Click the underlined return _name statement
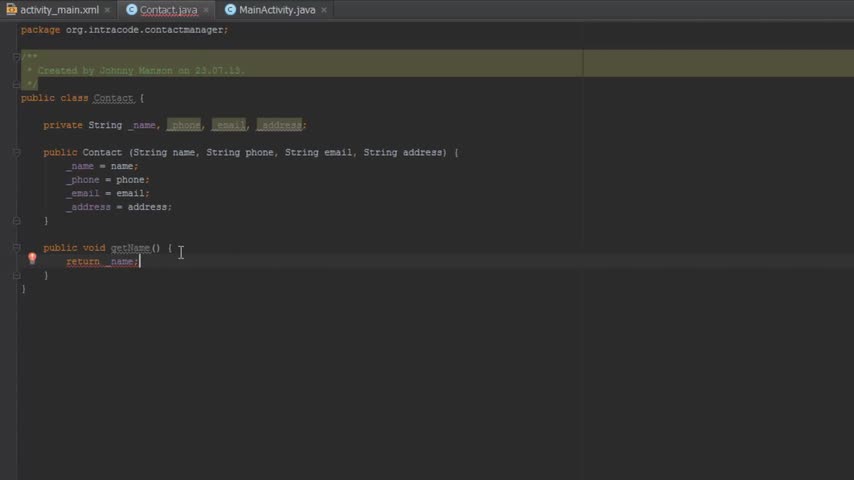The width and height of the screenshot is (854, 480). (102, 262)
